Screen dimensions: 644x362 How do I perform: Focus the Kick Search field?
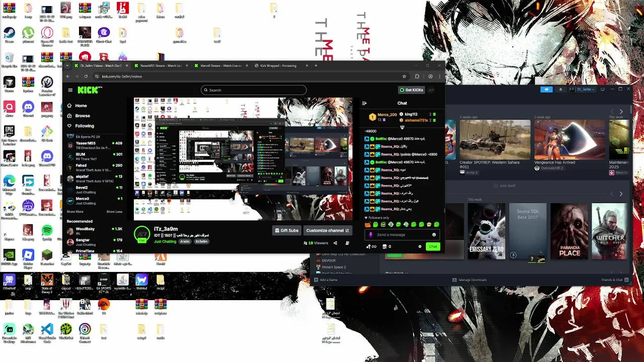tap(254, 90)
